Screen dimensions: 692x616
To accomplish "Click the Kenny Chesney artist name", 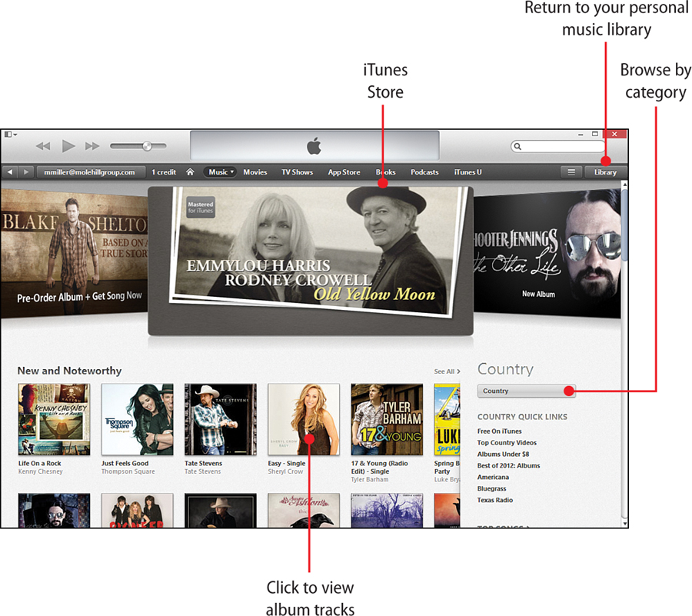I will (x=41, y=471).
